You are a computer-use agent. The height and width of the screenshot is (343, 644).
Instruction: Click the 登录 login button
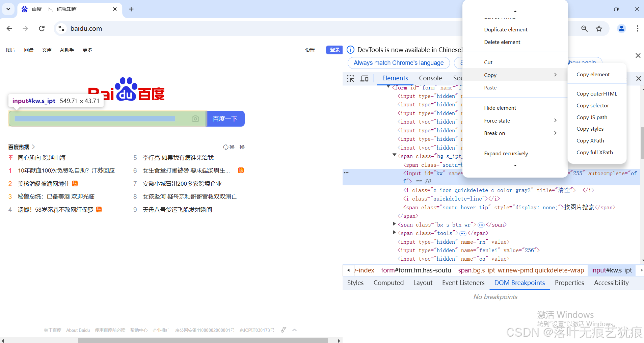click(334, 50)
